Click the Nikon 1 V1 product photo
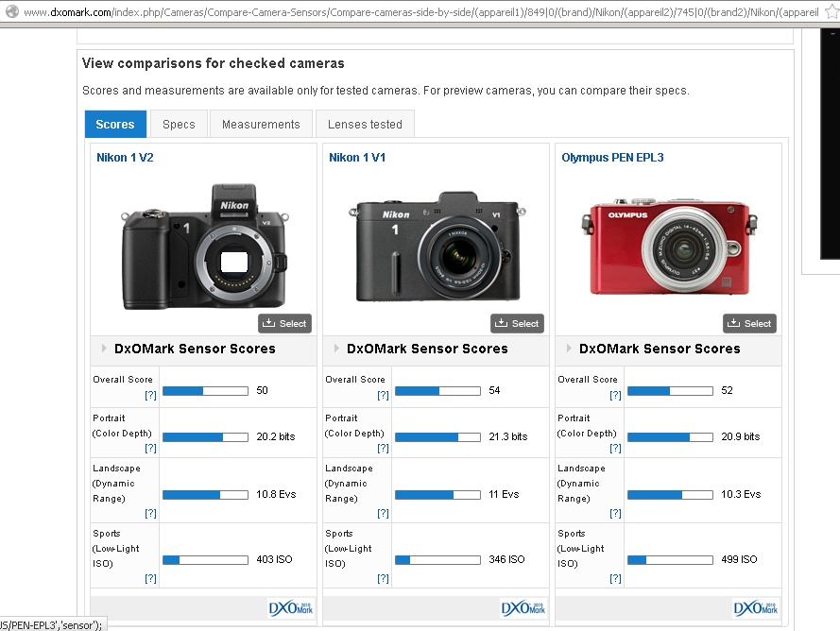Viewport: 840px width, 631px height. pyautogui.click(x=437, y=246)
